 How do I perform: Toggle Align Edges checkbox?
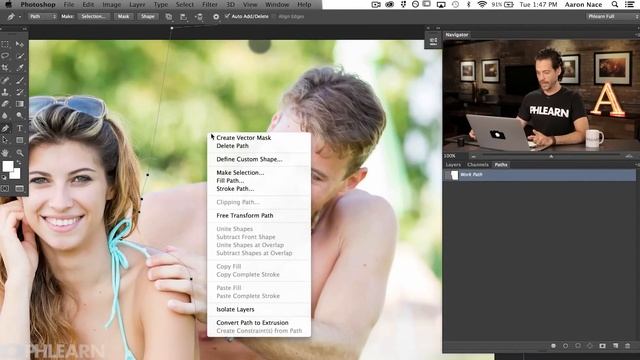[x=275, y=16]
